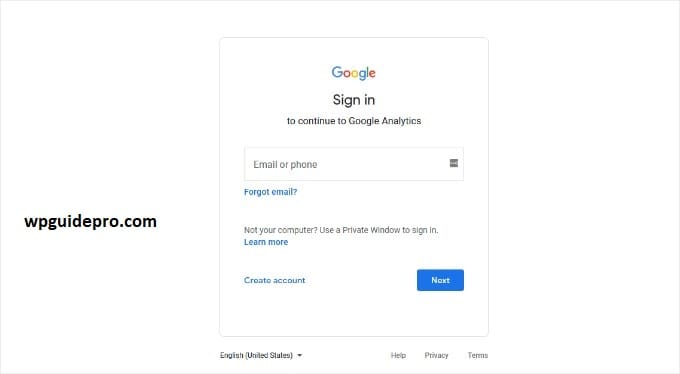Click the Create account link

(275, 280)
